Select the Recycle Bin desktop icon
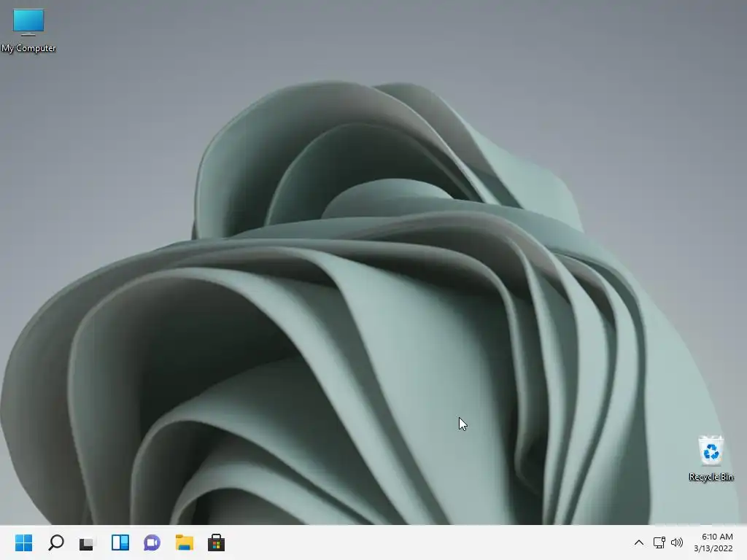Viewport: 747px width, 560px height. (711, 458)
